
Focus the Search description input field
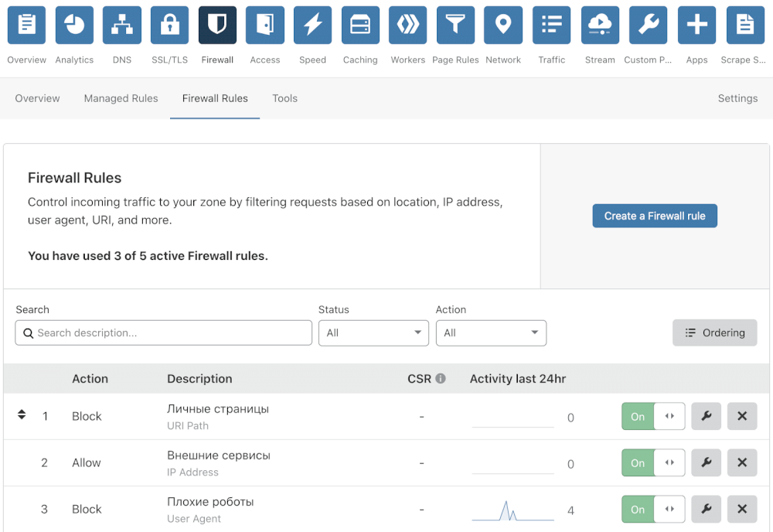(x=164, y=332)
